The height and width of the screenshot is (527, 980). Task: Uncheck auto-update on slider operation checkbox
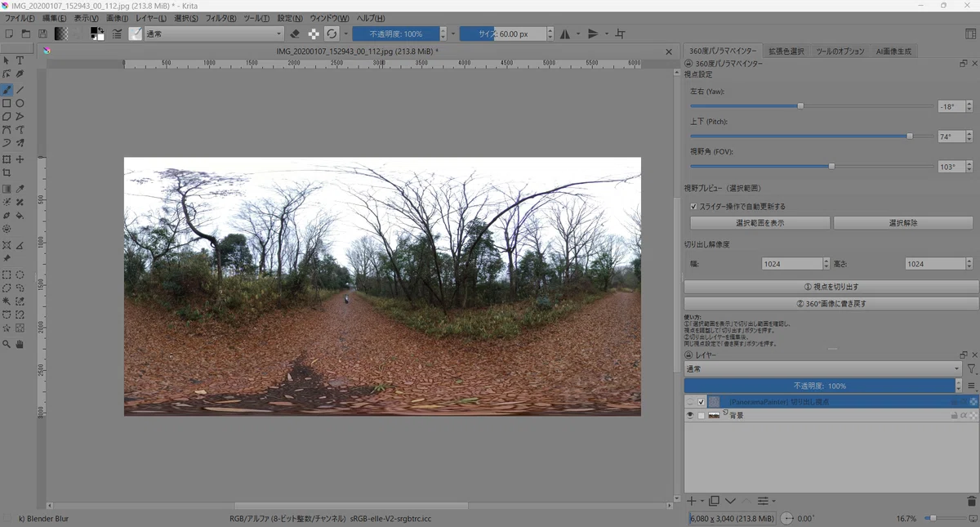[693, 207]
